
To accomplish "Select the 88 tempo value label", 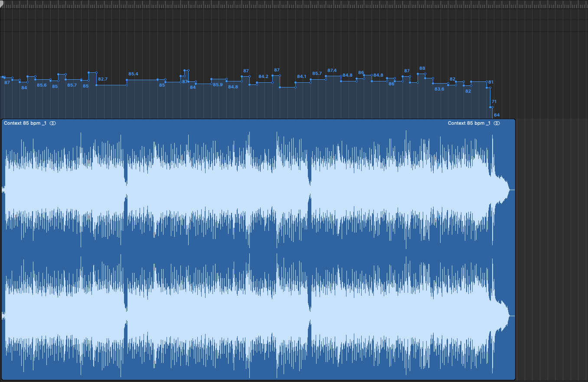I will [422, 68].
